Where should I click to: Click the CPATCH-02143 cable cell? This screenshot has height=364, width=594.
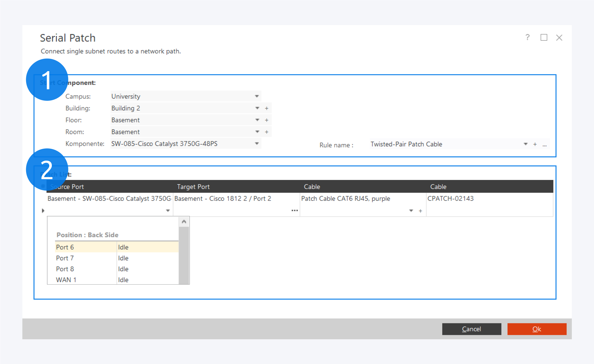tap(450, 199)
